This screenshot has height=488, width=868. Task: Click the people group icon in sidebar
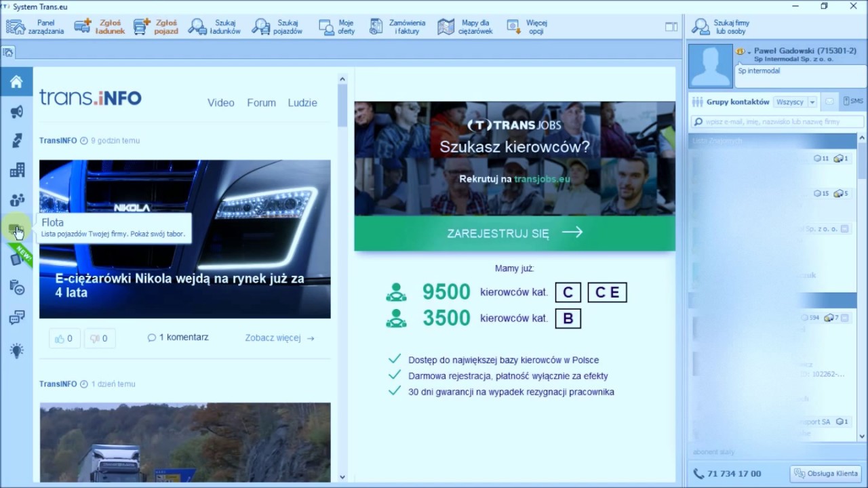[x=16, y=200]
